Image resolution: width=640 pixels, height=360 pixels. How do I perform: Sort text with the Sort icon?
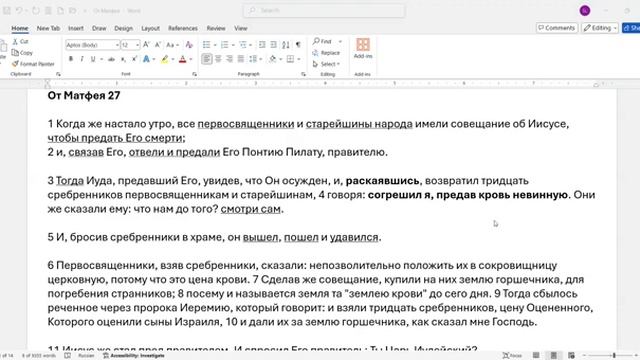click(x=286, y=44)
